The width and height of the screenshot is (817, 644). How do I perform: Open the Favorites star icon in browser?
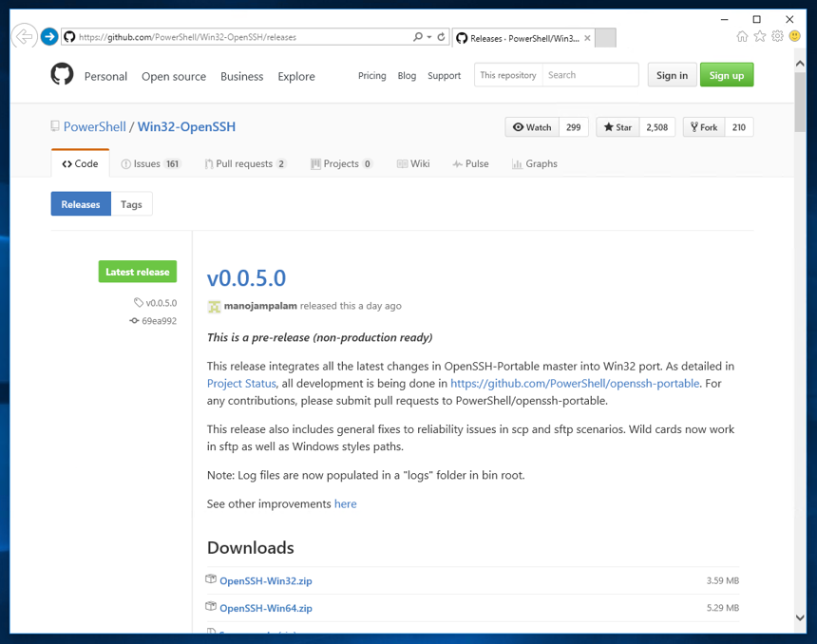point(760,36)
